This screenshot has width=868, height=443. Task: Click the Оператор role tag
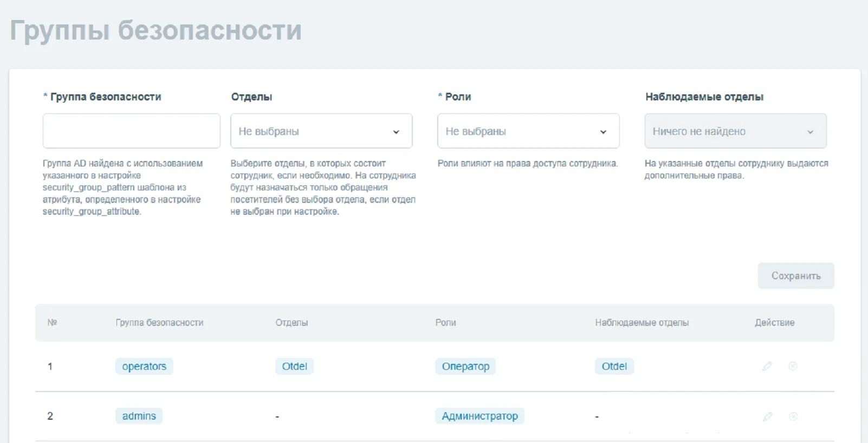click(x=465, y=367)
